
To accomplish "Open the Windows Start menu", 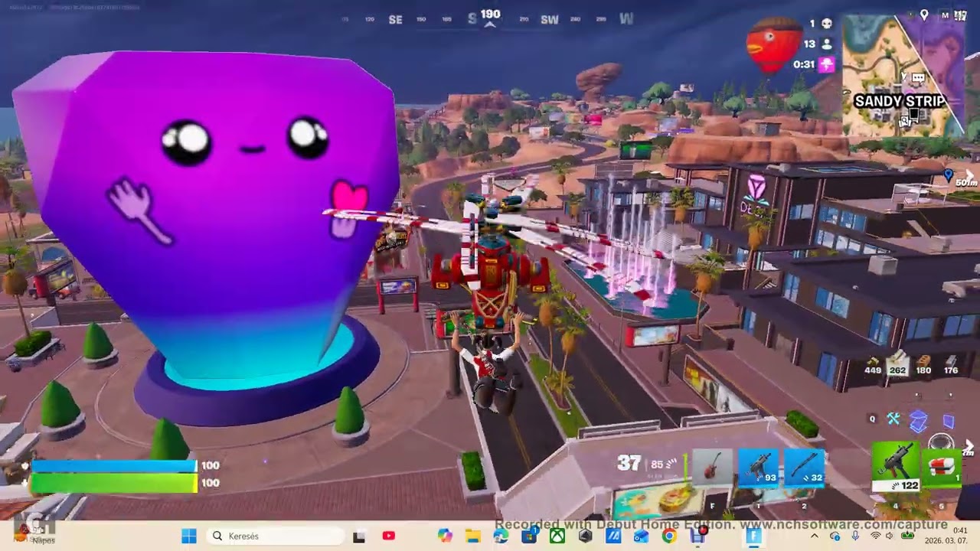I will 188,536.
